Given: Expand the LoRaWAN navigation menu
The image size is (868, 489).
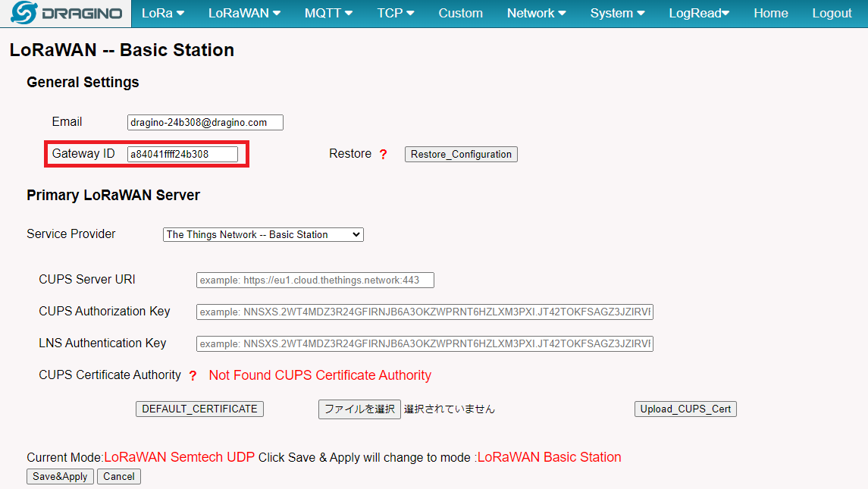Looking at the screenshot, I should pos(244,14).
